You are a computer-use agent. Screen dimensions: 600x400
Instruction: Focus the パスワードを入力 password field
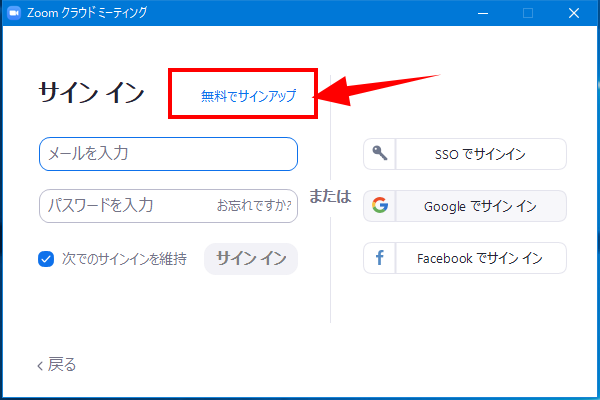[x=168, y=206]
